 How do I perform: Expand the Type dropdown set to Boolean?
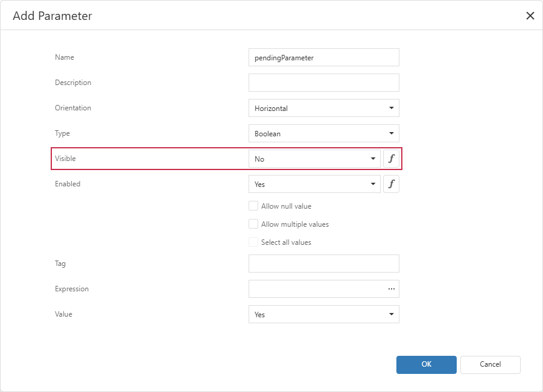[324, 133]
